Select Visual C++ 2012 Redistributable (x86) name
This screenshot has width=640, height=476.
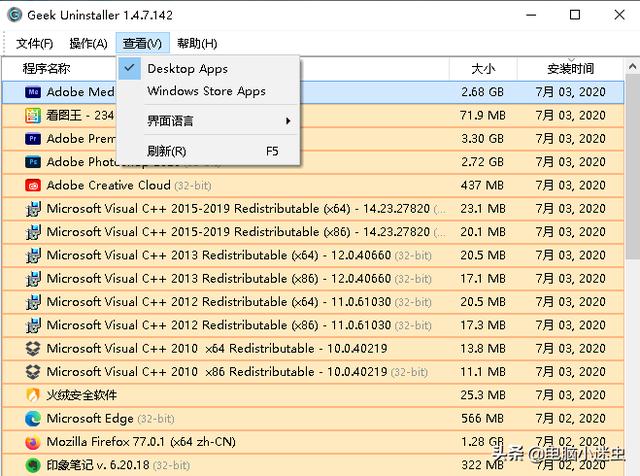[239, 325]
